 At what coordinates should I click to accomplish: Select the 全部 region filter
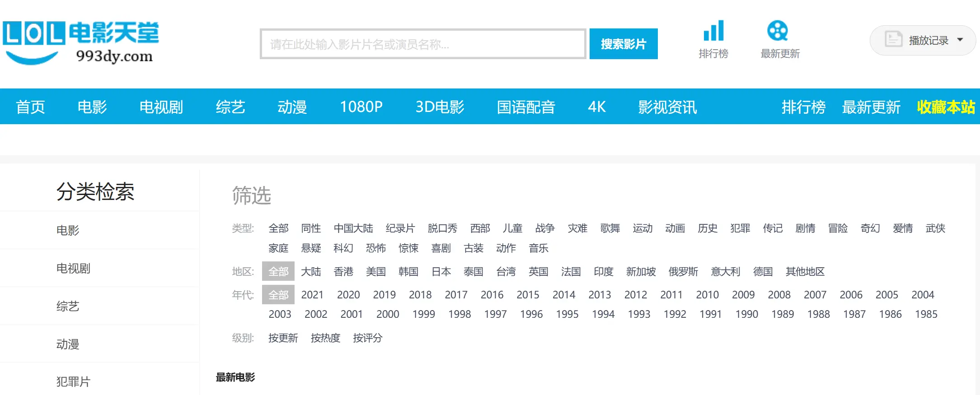click(x=278, y=271)
